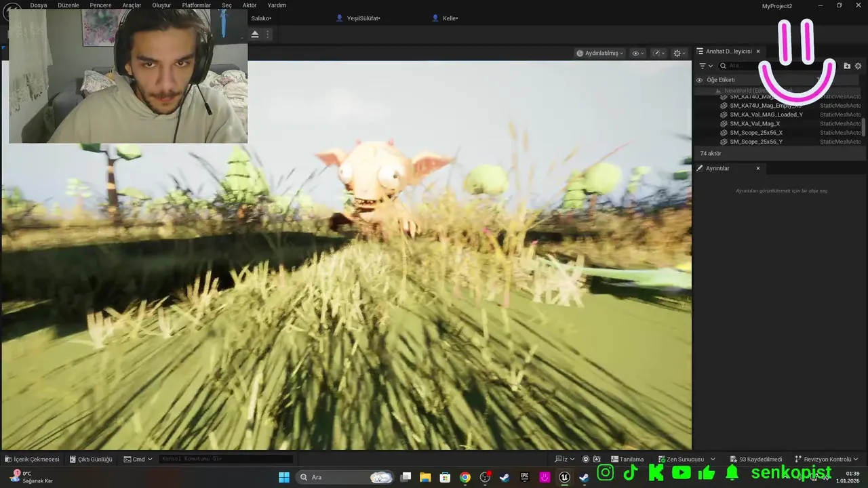The height and width of the screenshot is (488, 868).
Task: Open the outliner settings gear
Action: point(858,66)
